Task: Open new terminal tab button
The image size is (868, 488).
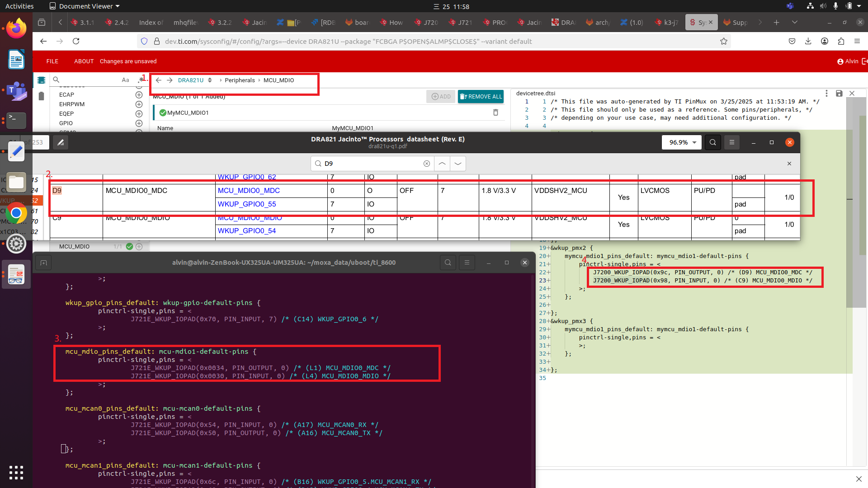Action: [43, 263]
